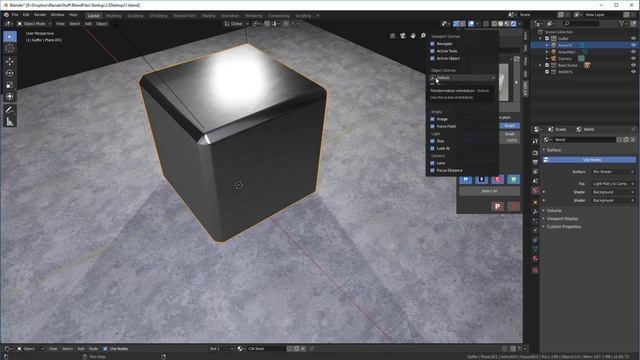The height and width of the screenshot is (360, 640).
Task: Select the Transform tool
Action: coord(10,97)
